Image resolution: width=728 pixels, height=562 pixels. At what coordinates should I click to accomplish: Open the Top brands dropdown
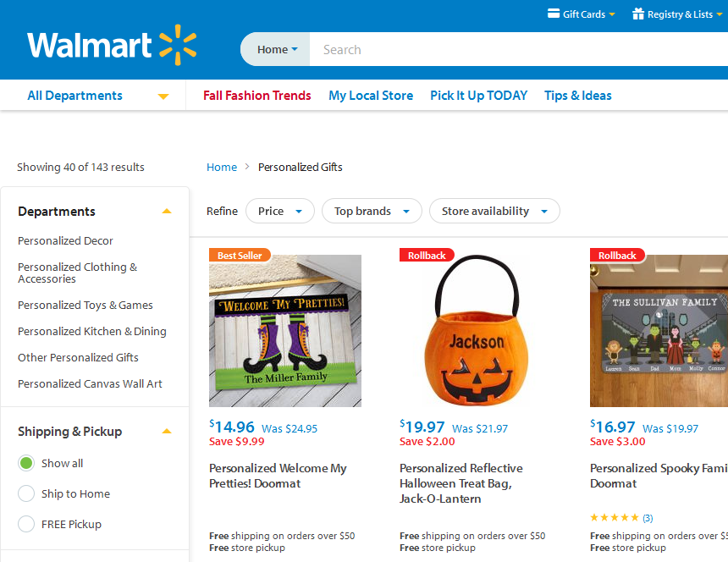click(x=371, y=211)
